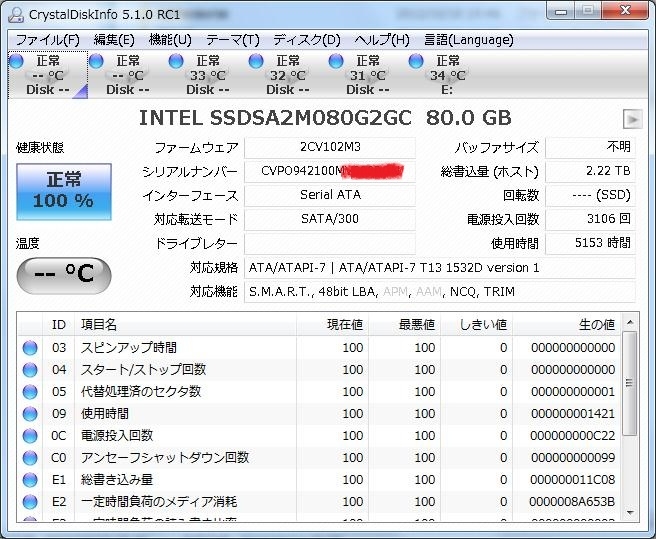Viewport: 656px width, 539px height.
Task: Open the 機能(U) menu
Action: tap(170, 40)
